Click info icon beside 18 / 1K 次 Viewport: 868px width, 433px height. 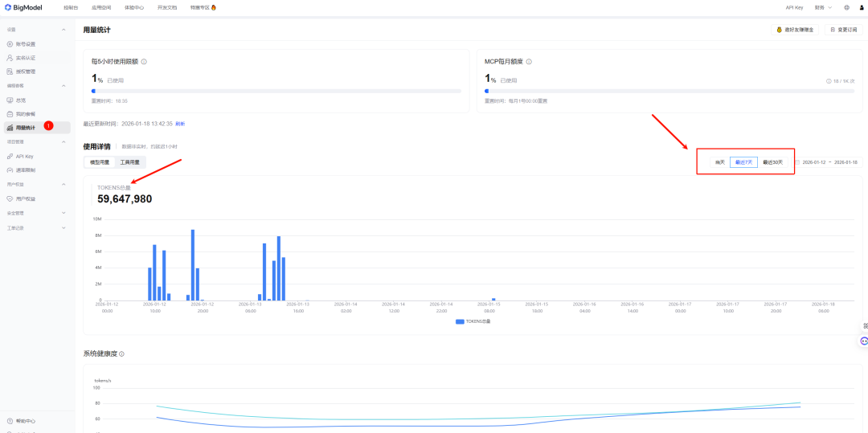829,81
